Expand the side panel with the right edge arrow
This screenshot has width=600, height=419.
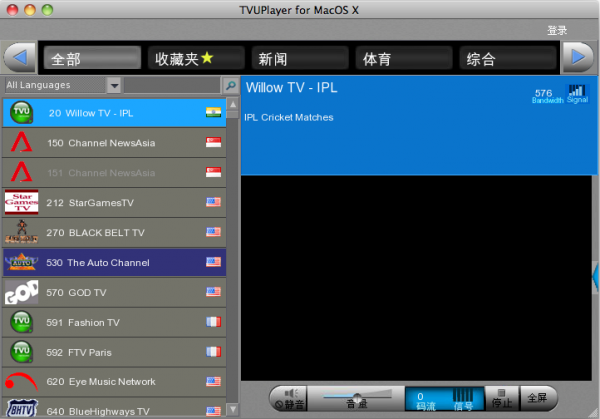[x=595, y=276]
